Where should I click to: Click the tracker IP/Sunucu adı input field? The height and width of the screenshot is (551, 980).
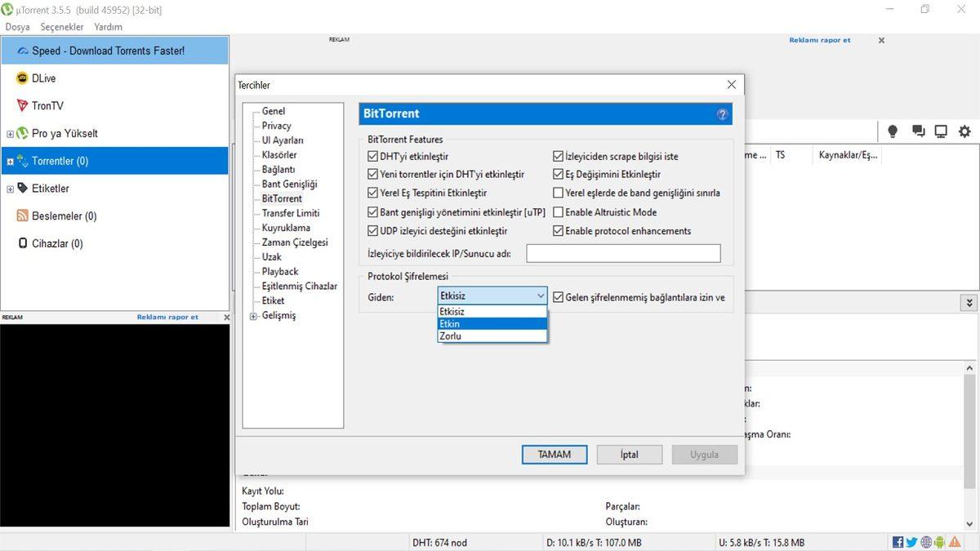[623, 253]
